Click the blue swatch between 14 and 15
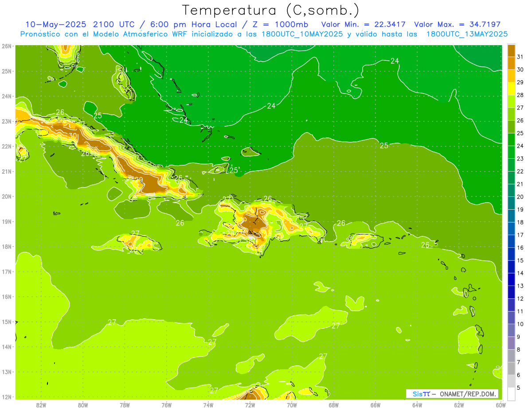 pyautogui.click(x=512, y=266)
